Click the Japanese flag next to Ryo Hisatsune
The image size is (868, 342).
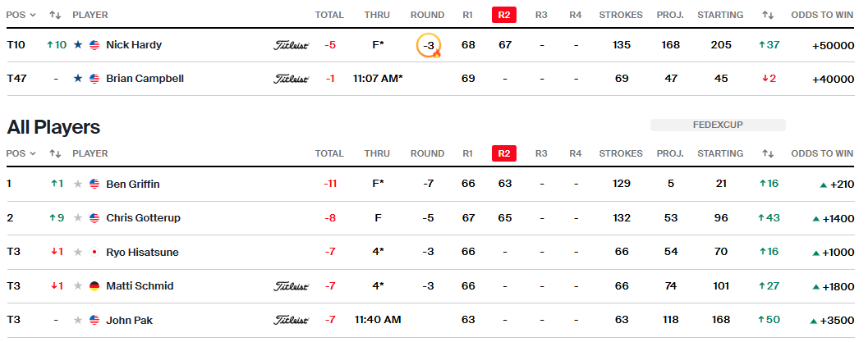[x=94, y=252]
